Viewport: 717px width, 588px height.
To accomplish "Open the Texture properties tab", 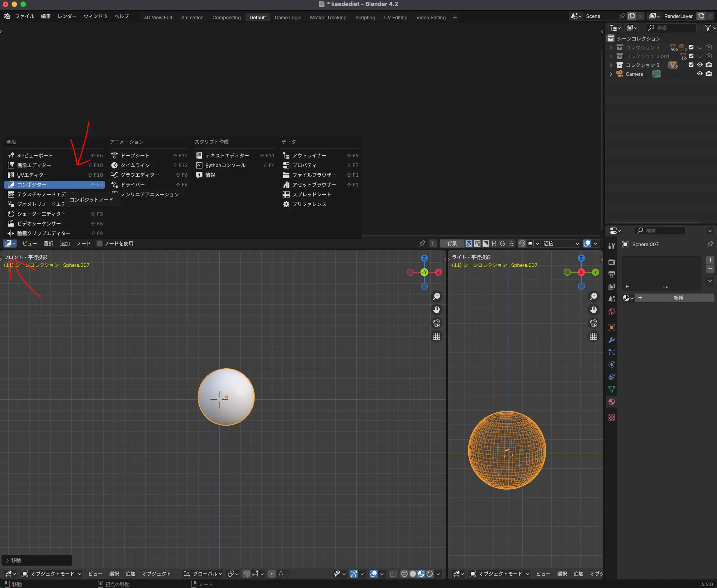I will (x=612, y=418).
